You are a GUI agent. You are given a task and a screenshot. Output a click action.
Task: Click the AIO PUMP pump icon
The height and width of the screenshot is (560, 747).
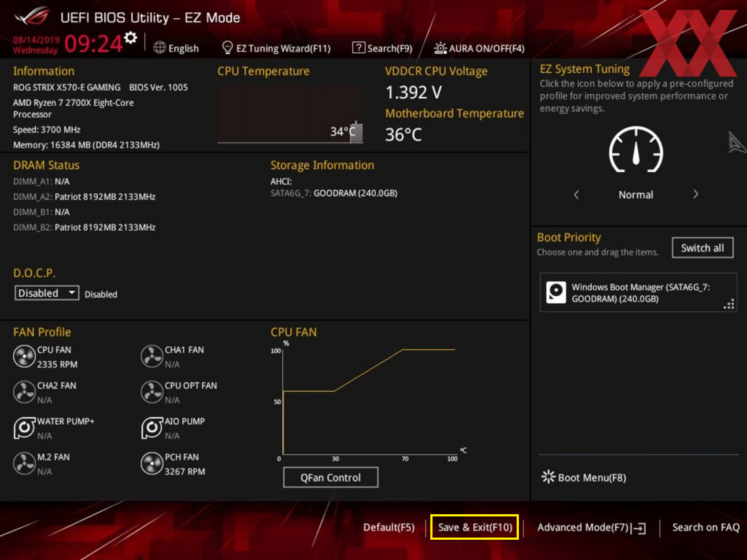click(x=152, y=428)
